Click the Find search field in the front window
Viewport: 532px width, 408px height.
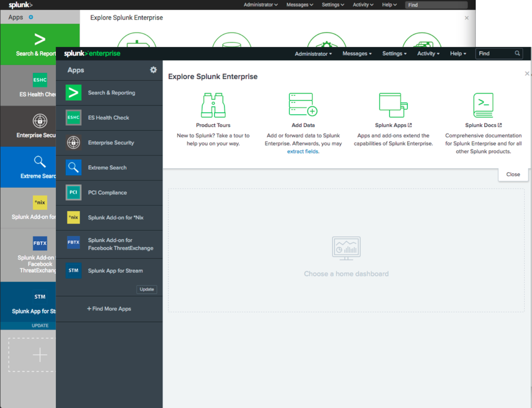(x=495, y=54)
